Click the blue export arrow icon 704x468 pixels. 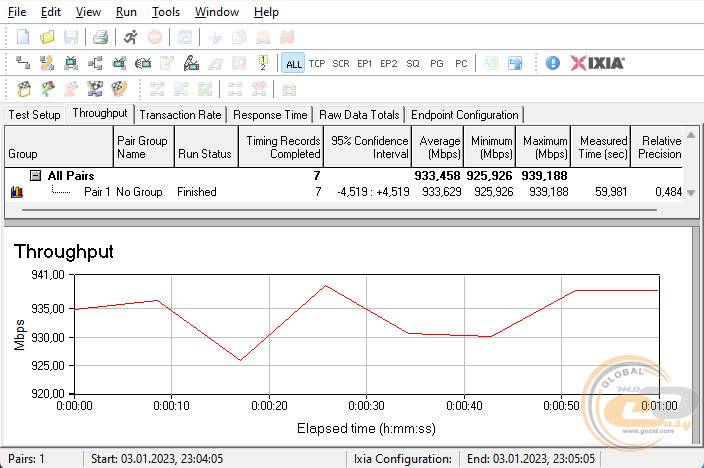point(515,63)
